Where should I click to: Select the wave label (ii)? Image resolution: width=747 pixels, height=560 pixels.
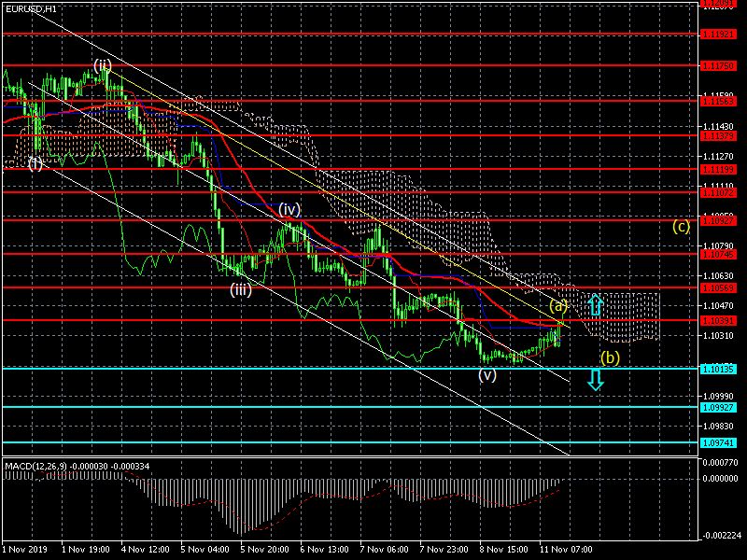tap(103, 64)
